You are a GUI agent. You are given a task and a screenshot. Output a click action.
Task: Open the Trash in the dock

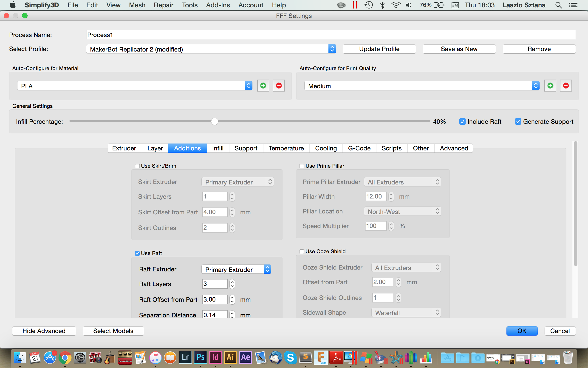(568, 358)
